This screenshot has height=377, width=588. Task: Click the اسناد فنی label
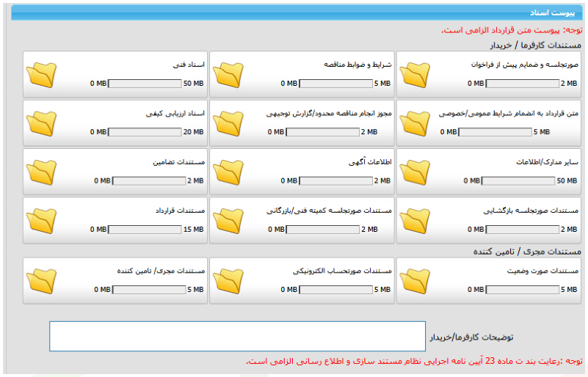pyautogui.click(x=189, y=65)
